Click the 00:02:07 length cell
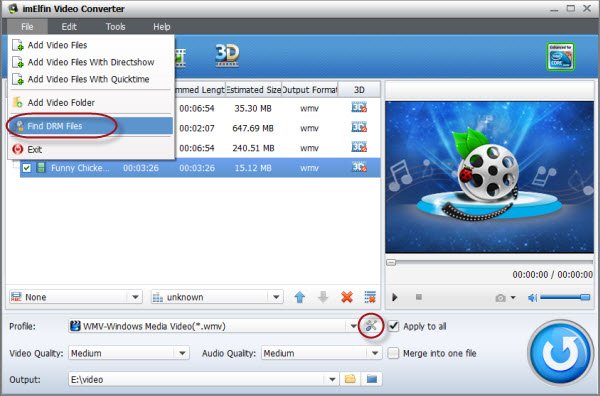600x396 pixels. pos(197,128)
